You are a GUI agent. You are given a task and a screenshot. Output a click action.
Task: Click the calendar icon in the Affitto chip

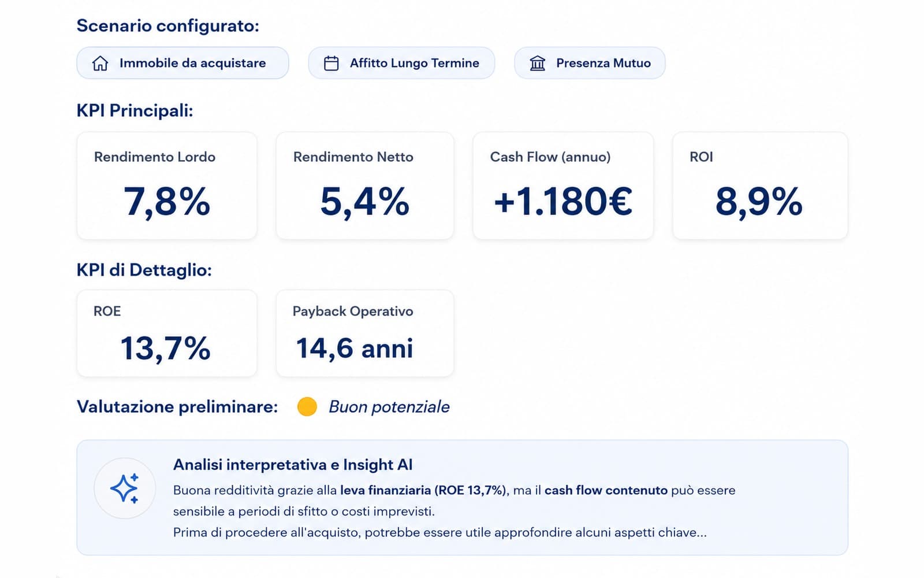pyautogui.click(x=331, y=63)
